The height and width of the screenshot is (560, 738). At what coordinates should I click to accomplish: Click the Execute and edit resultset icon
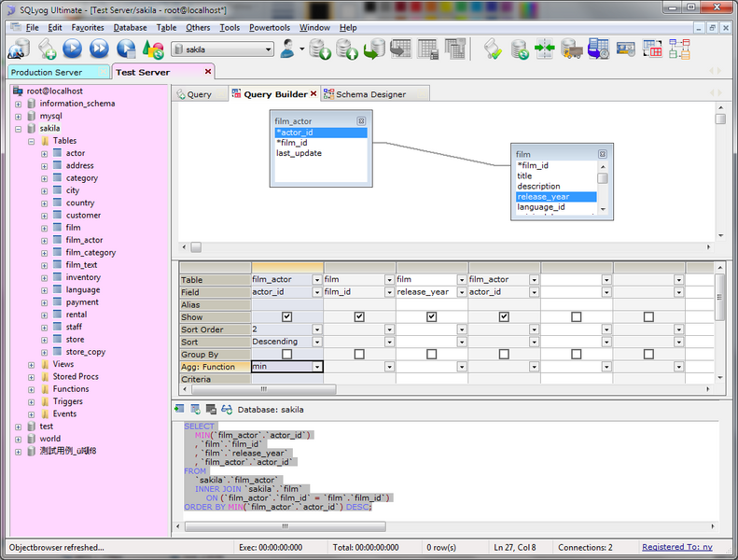coord(126,49)
